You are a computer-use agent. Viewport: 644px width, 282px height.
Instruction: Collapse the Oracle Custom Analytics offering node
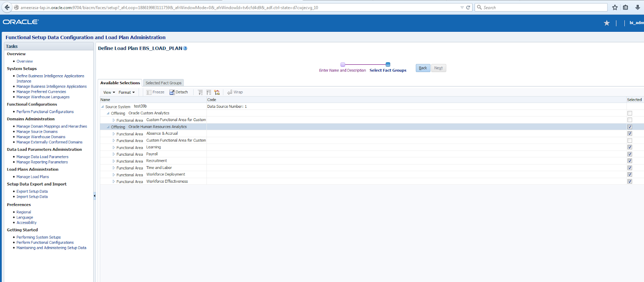point(108,113)
